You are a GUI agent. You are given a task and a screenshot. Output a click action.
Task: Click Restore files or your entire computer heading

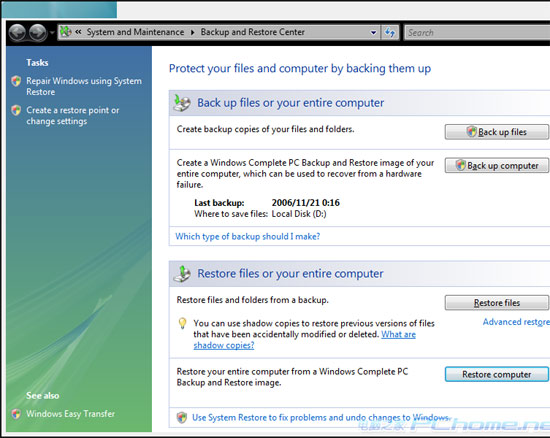290,274
